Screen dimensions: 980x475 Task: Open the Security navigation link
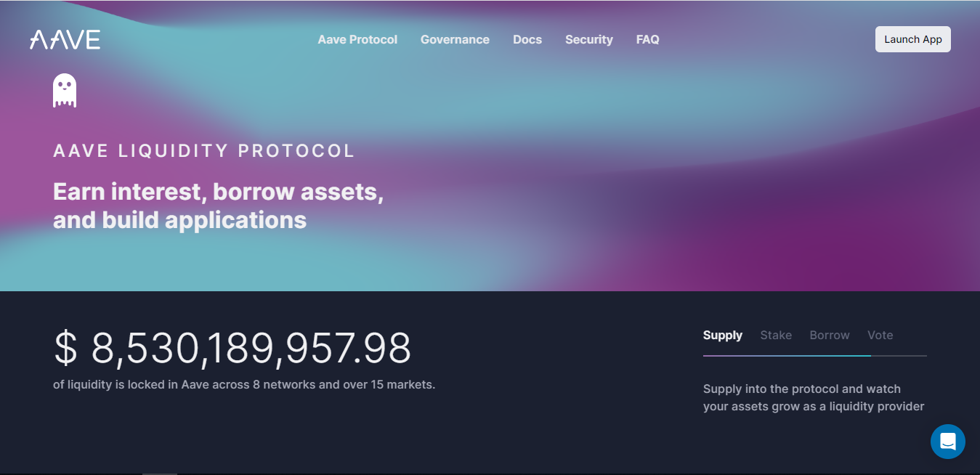pyautogui.click(x=589, y=40)
